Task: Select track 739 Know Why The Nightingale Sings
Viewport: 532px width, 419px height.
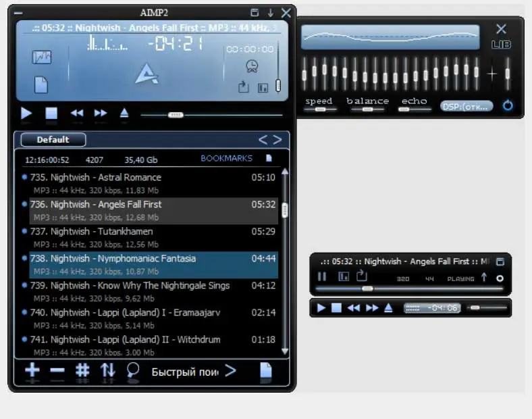Action: pos(153,292)
